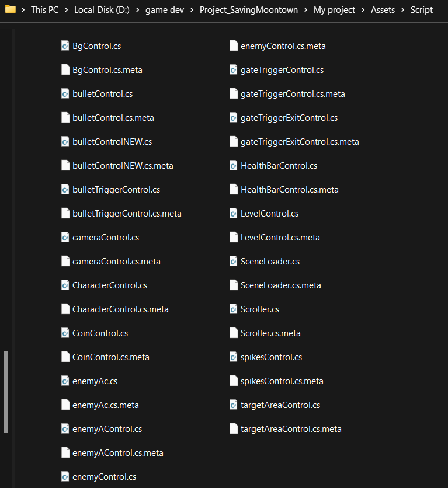This screenshot has height=488, width=448.
Task: Select the file name gateTriggerExitControl.cs.meta
Action: pos(300,142)
